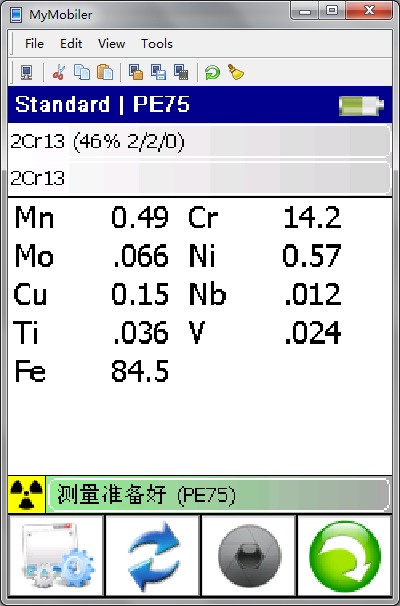The image size is (400, 606).
Task: Click the gray camera shutter button
Action: pyautogui.click(x=249, y=555)
